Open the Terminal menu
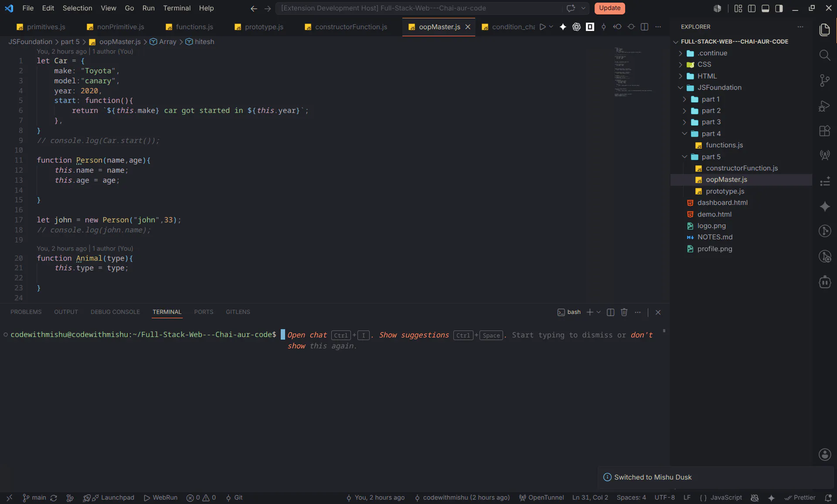 177,8
